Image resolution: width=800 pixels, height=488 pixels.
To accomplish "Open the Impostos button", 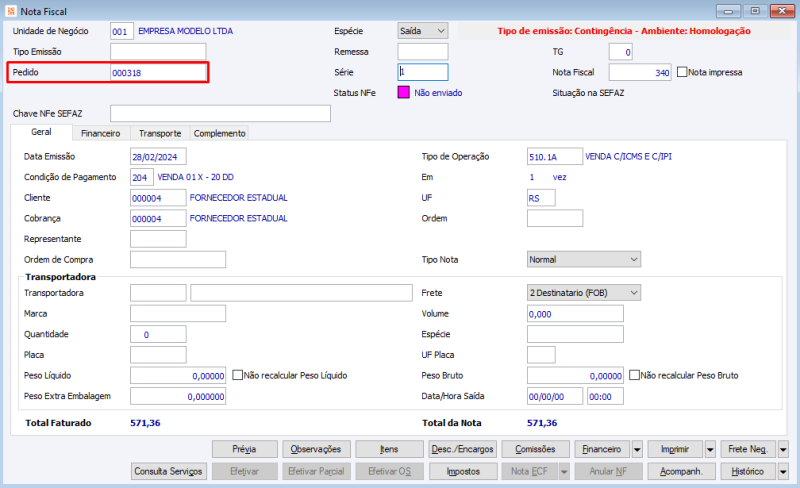I will point(463,471).
